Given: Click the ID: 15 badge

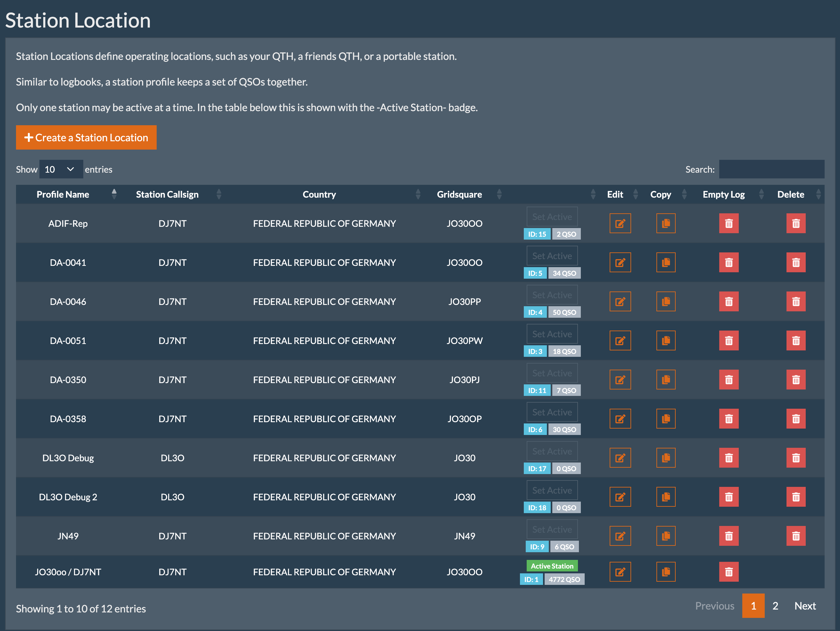Looking at the screenshot, I should click(537, 234).
